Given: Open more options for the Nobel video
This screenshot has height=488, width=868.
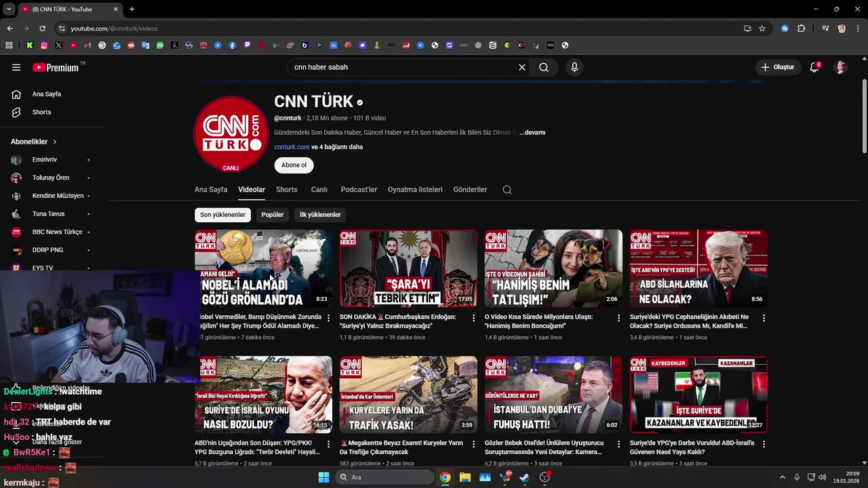Looking at the screenshot, I should [x=328, y=317].
